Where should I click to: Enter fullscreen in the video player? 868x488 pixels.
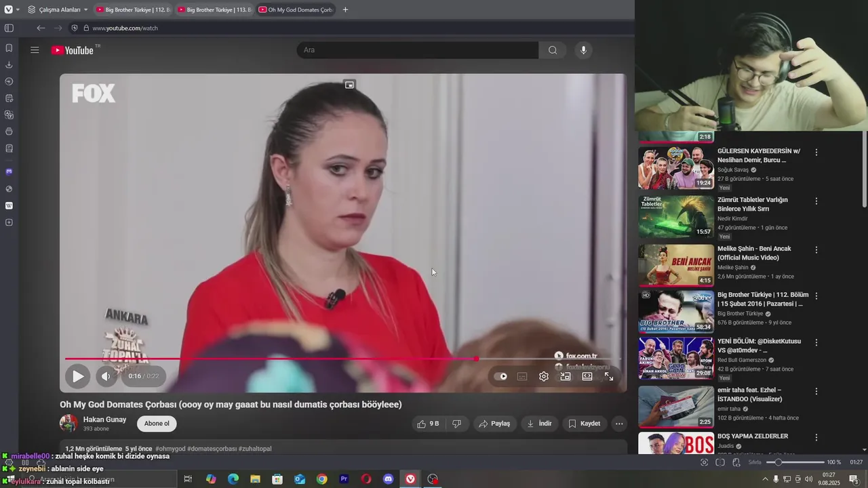609,376
